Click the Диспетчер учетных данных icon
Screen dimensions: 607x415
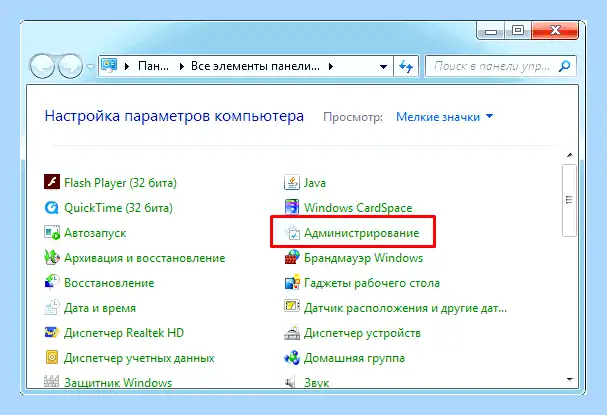[x=52, y=358]
